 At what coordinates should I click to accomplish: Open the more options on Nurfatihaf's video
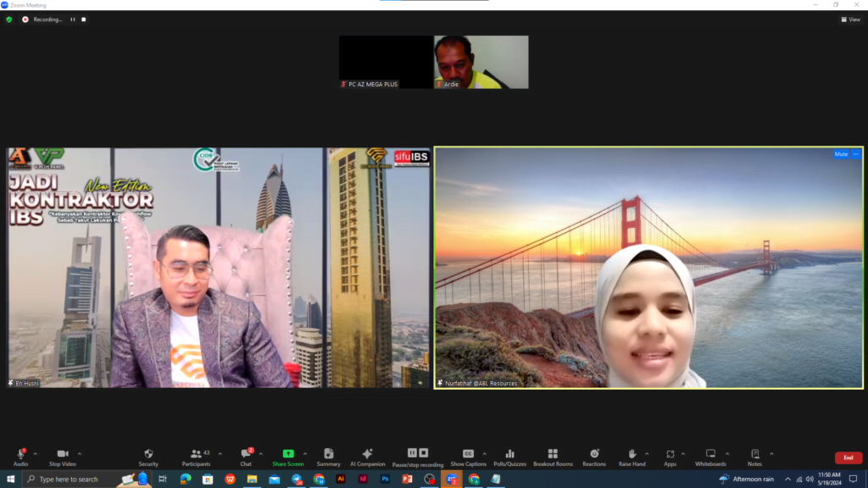[x=855, y=154]
